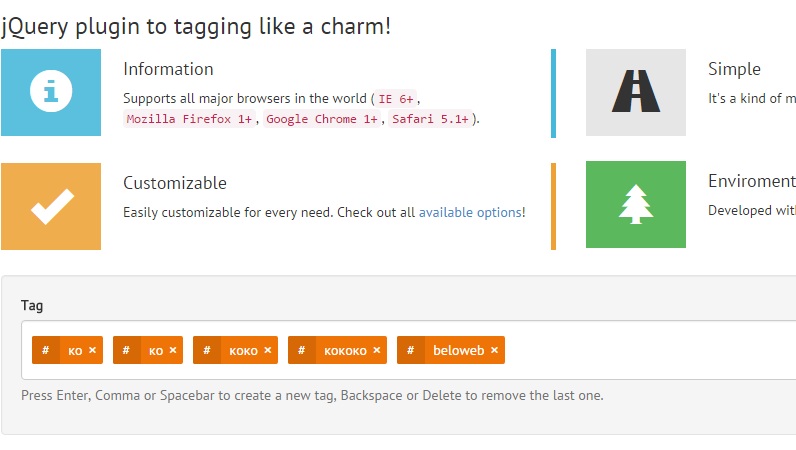Open the available options link
The height and width of the screenshot is (450, 796).
[x=470, y=212]
